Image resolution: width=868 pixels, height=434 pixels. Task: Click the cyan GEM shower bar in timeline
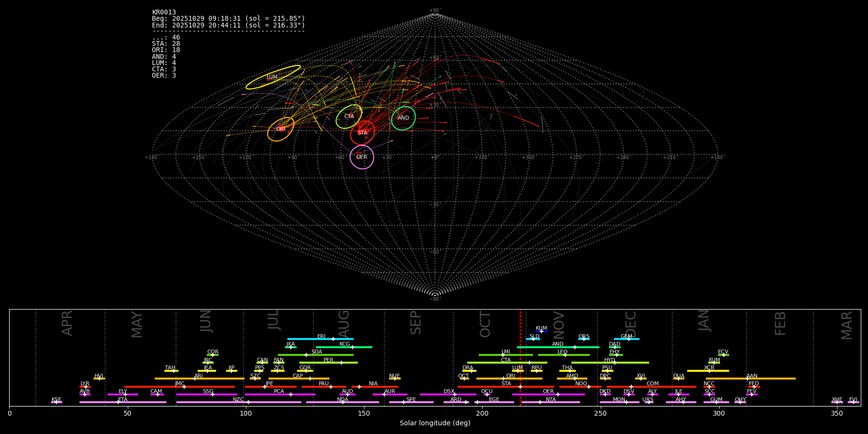click(626, 339)
